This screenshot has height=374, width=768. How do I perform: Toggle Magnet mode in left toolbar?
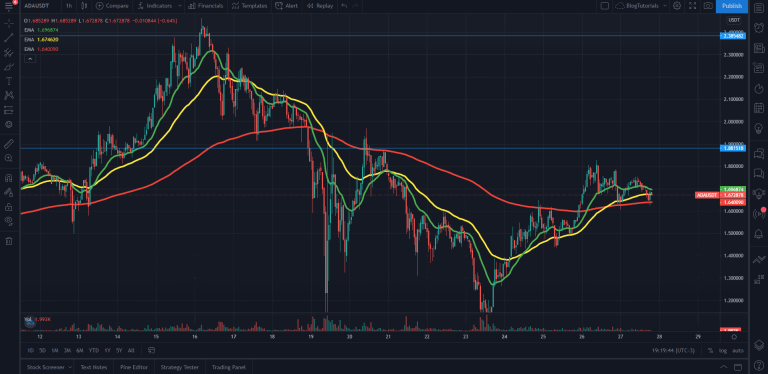[8, 178]
